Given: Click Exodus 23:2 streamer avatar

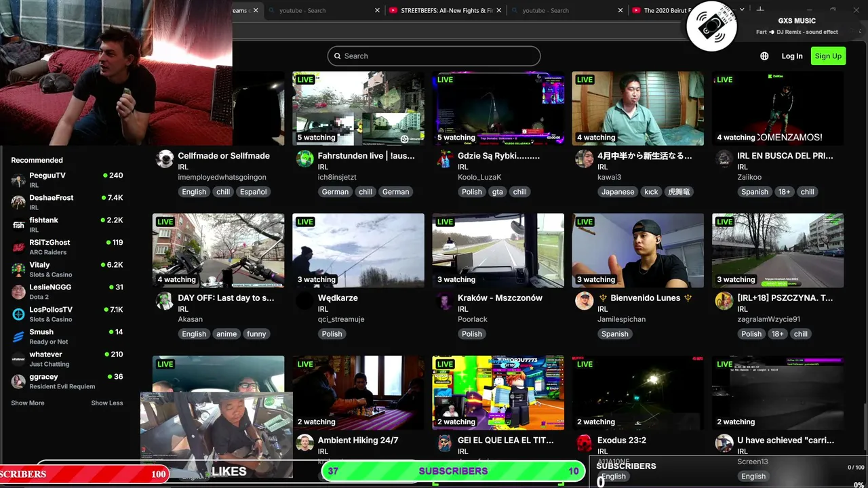Looking at the screenshot, I should click(x=585, y=444).
